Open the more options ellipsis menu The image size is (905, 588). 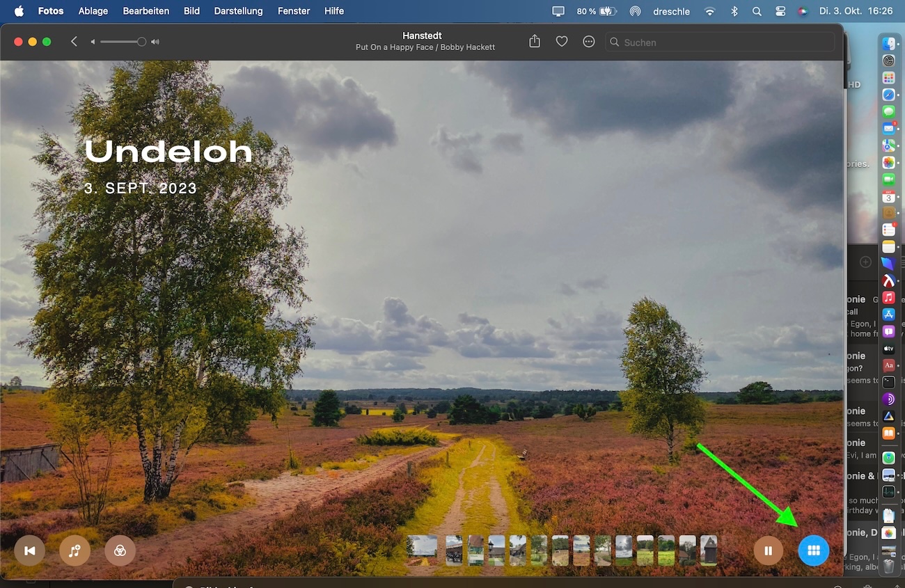pyautogui.click(x=589, y=42)
